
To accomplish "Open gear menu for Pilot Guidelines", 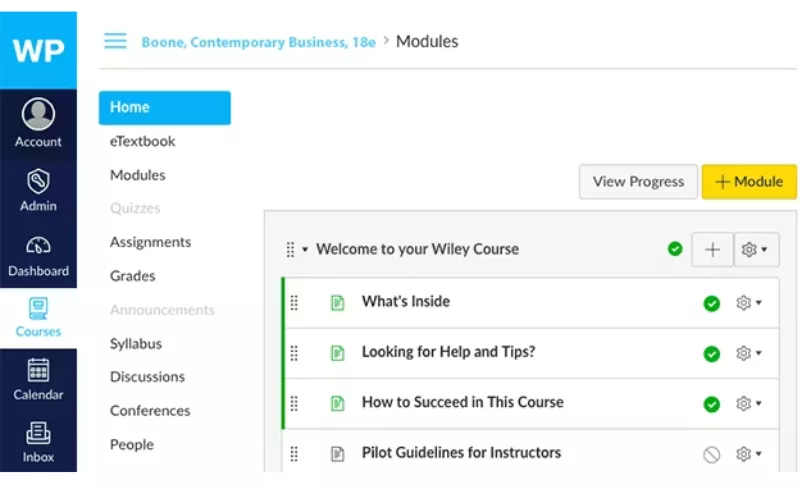I will click(x=748, y=453).
